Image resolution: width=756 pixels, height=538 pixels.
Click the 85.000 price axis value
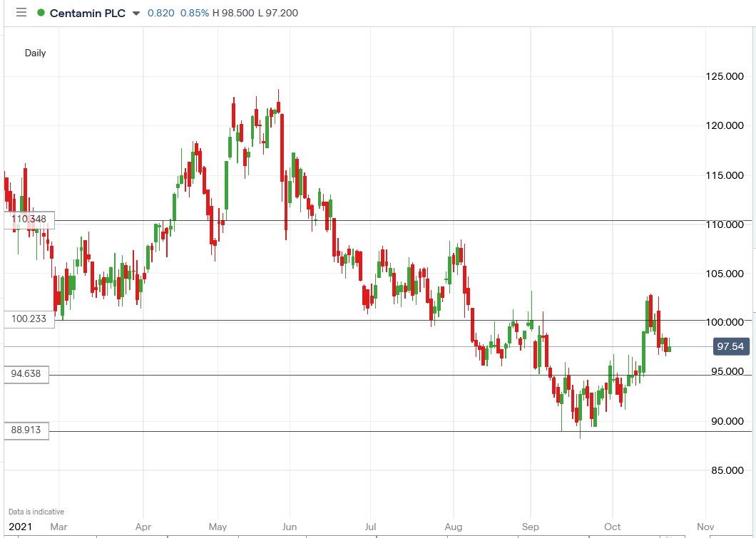[x=726, y=470]
